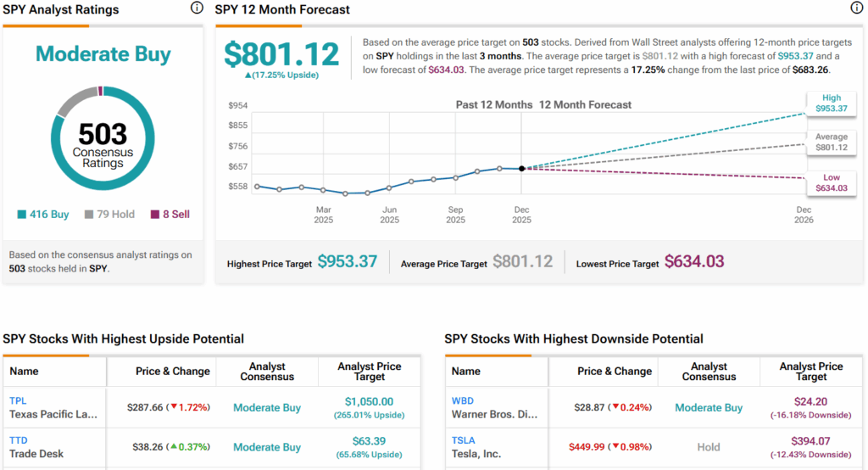
Task: Select the Low $634.03 forecast label
Action: (x=831, y=182)
